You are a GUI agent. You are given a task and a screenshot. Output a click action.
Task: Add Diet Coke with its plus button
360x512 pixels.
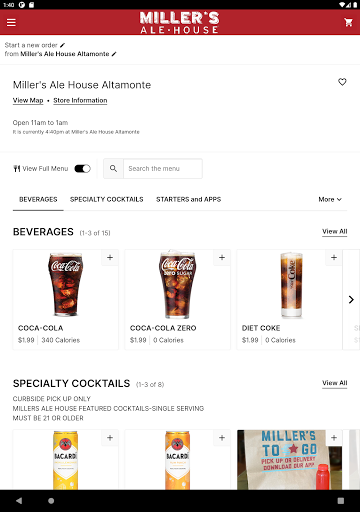334,257
